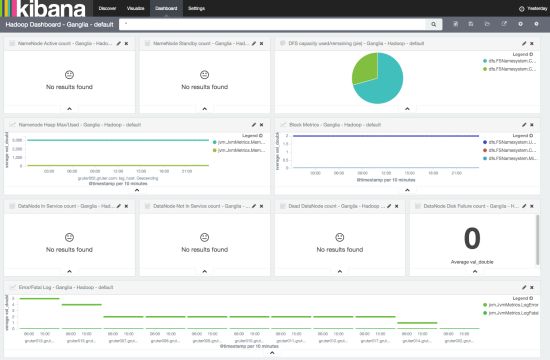Viewport: 550px width, 360px height.
Task: Remove the Error/Fatal Log panel
Action: point(532,287)
